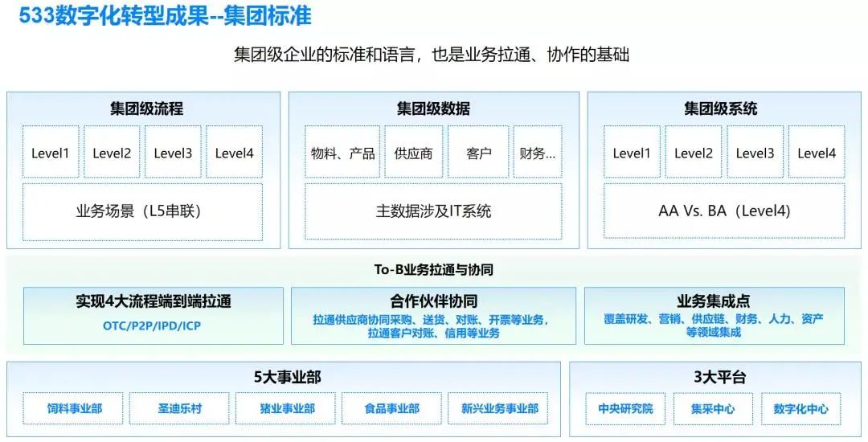Image resolution: width=868 pixels, height=442 pixels.
Task: Click the "业务场景 (L5串联)" box
Action: click(x=142, y=212)
